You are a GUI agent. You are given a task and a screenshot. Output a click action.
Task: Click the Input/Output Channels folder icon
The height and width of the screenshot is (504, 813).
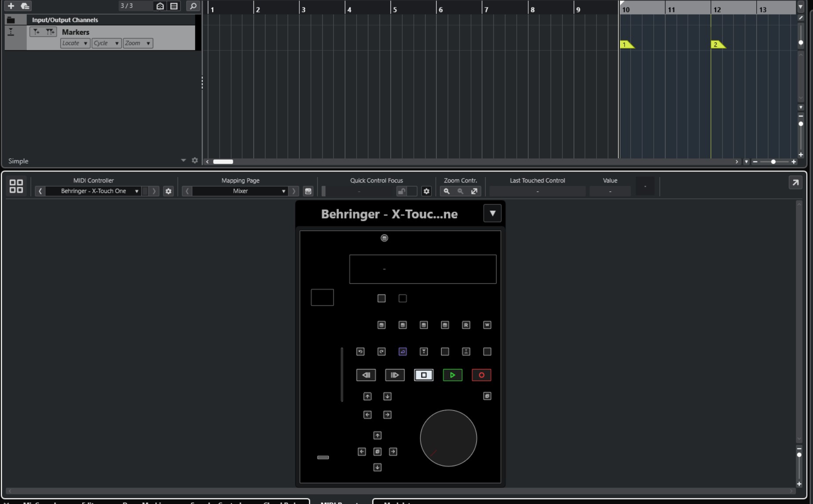[x=11, y=20]
